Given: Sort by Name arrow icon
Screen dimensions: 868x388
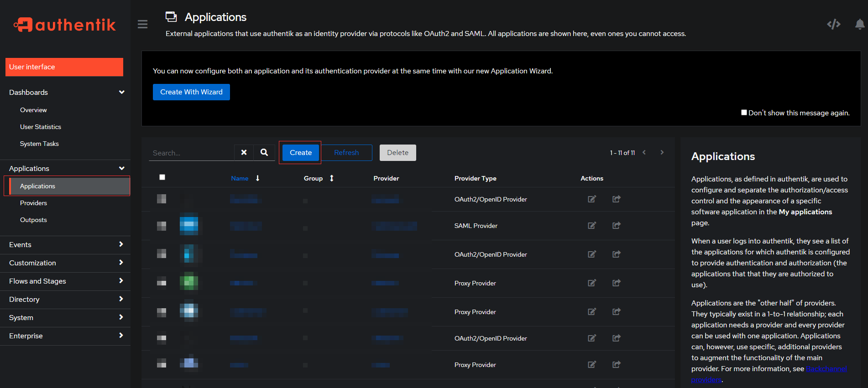Looking at the screenshot, I should tap(257, 178).
